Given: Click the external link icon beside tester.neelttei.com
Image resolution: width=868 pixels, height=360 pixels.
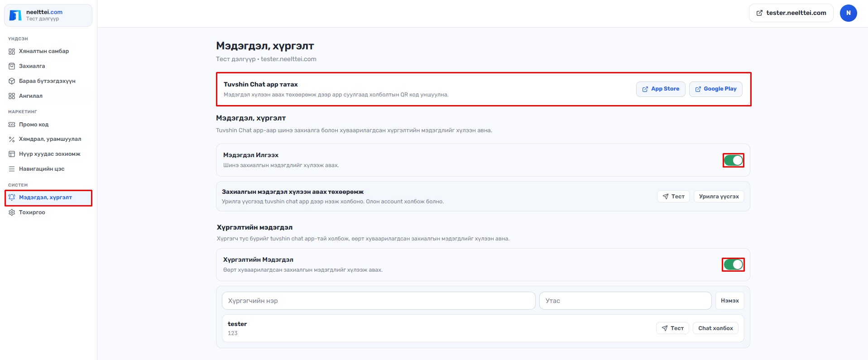Looking at the screenshot, I should click(x=759, y=13).
